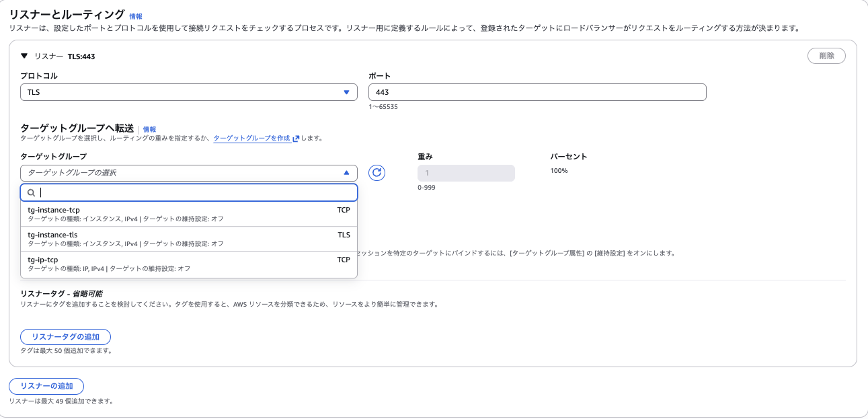Refresh the target group options list
The image size is (868, 419).
(x=377, y=173)
